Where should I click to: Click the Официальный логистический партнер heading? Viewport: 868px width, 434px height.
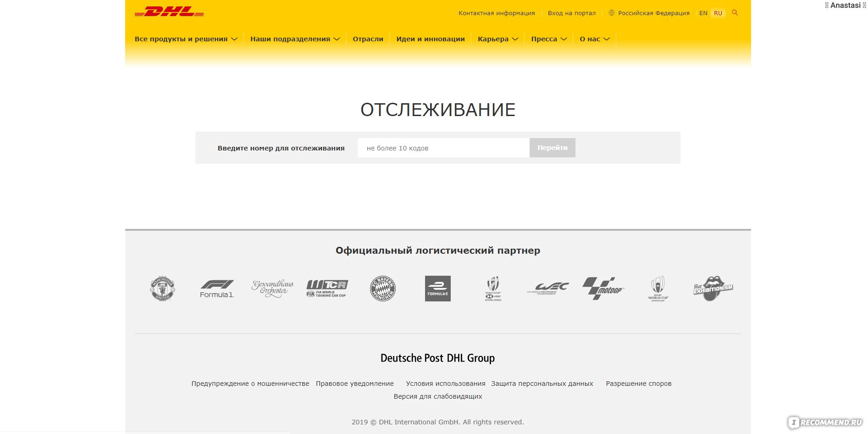tap(438, 250)
